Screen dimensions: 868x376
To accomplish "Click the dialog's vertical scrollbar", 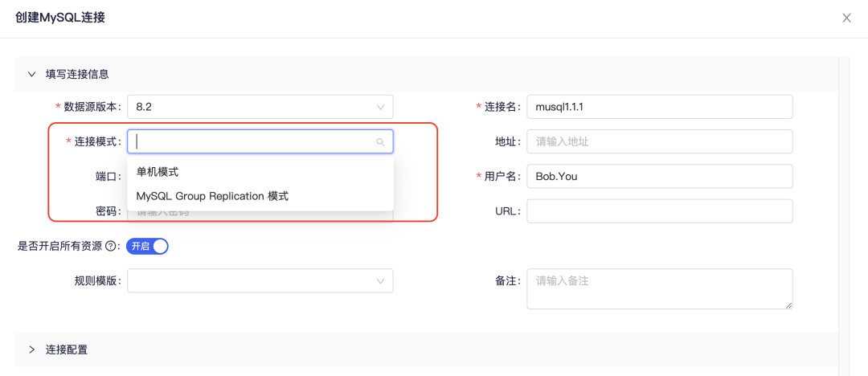I will click(x=844, y=216).
